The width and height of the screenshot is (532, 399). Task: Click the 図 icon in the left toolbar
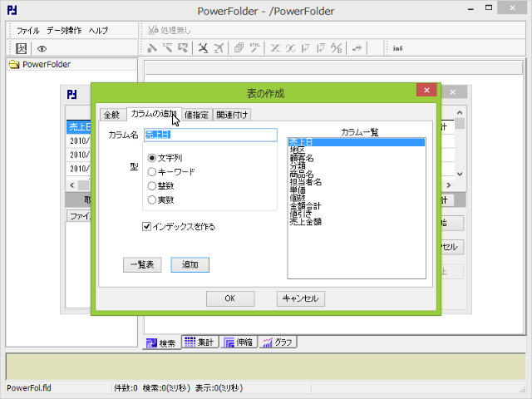[22, 48]
